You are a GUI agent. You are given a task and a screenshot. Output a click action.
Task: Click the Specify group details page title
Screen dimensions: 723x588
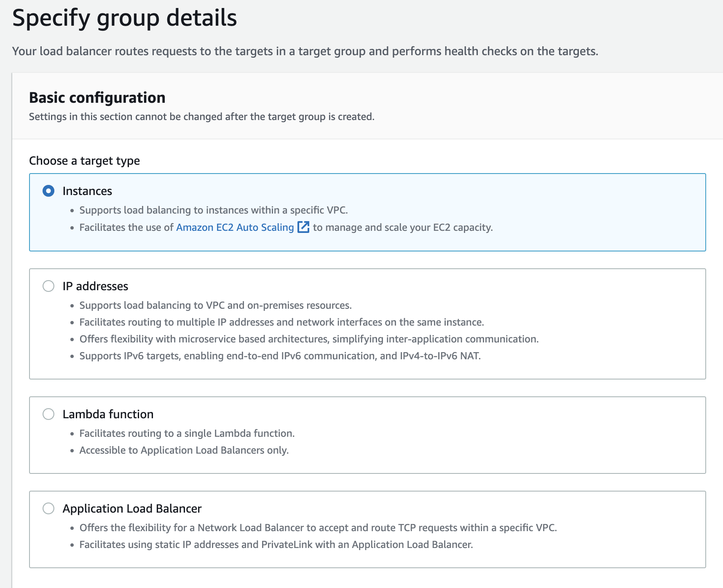coord(124,18)
